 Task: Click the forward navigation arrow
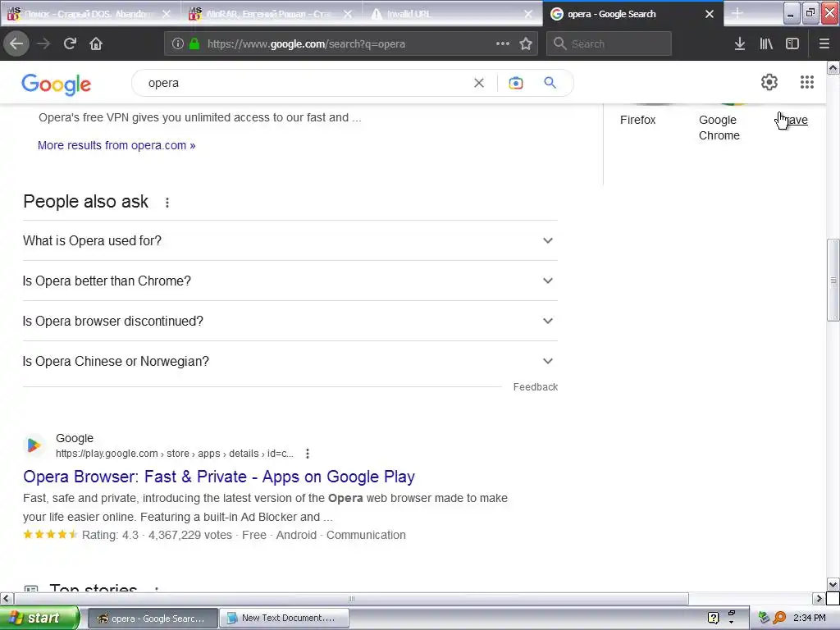(x=43, y=43)
